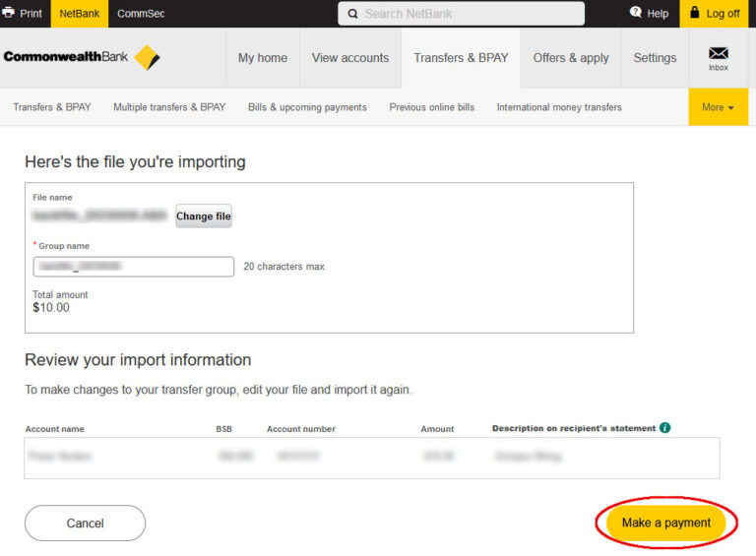The image size is (756, 556).
Task: Click the Log off padlock icon
Action: click(695, 13)
